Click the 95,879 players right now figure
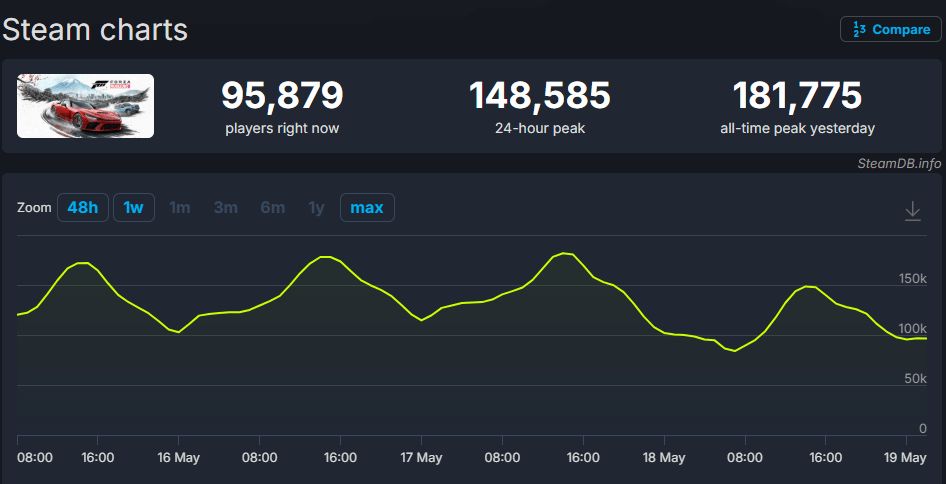Viewport: 946px width, 484px height. tap(282, 95)
